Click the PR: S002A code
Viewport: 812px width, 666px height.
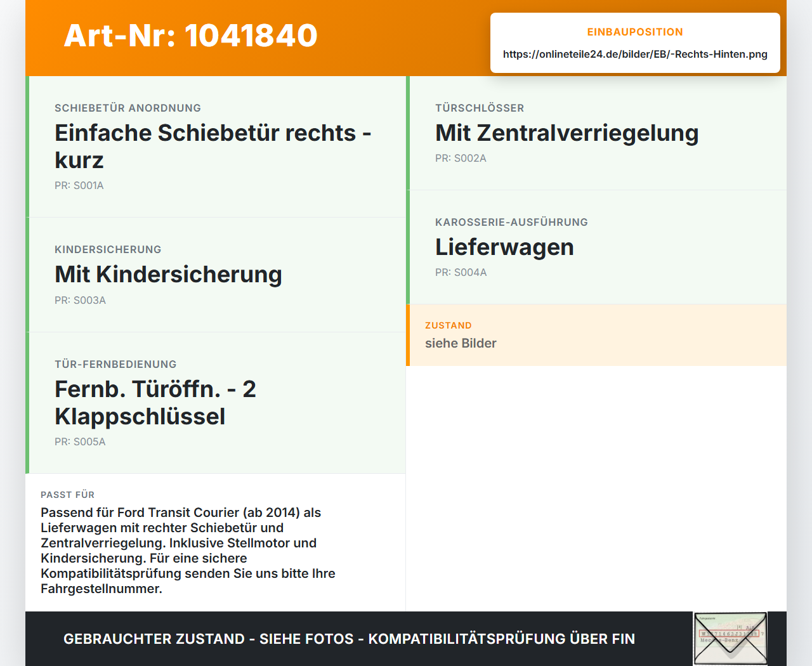(461, 158)
